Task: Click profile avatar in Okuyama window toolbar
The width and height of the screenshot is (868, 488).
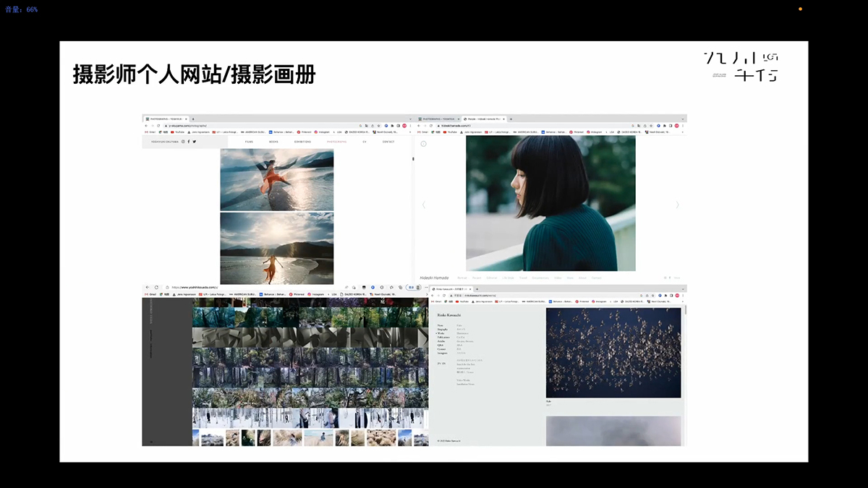Action: tap(404, 126)
